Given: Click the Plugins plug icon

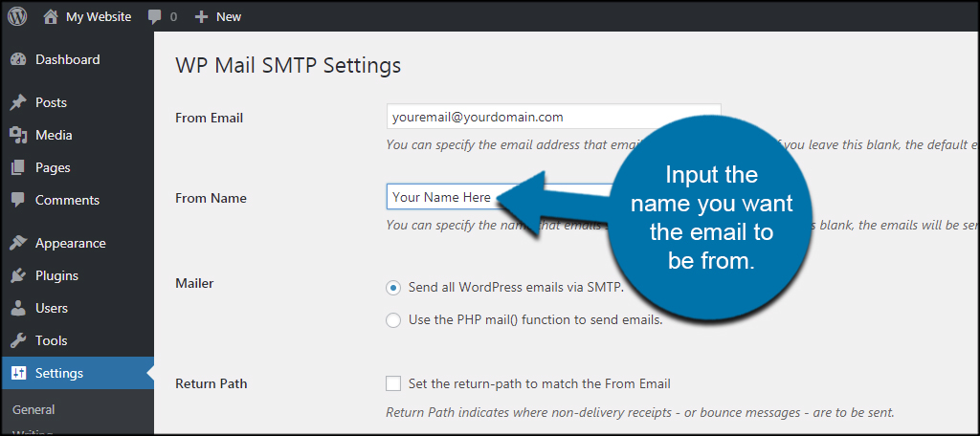Looking at the screenshot, I should 19,275.
